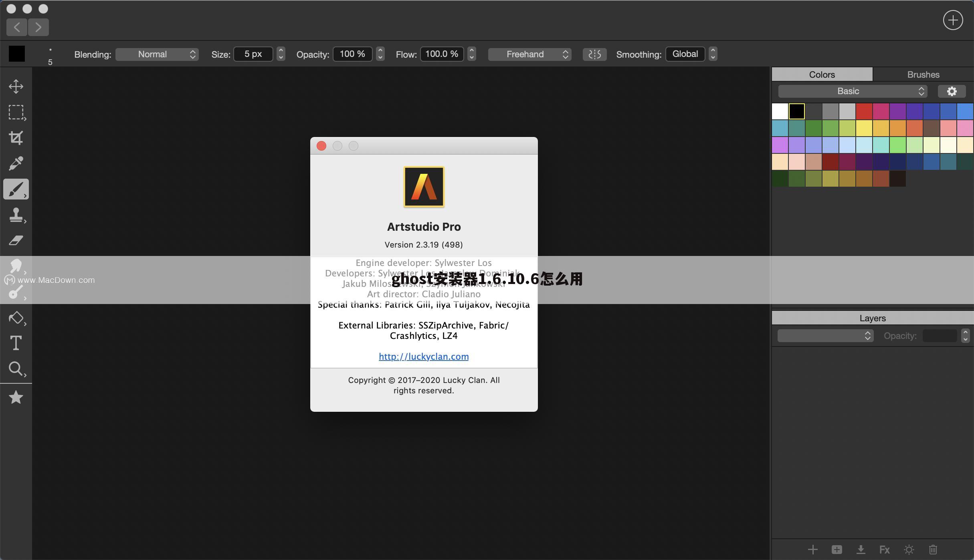
Task: Click the Artstudio Pro title text
Action: coord(424,227)
